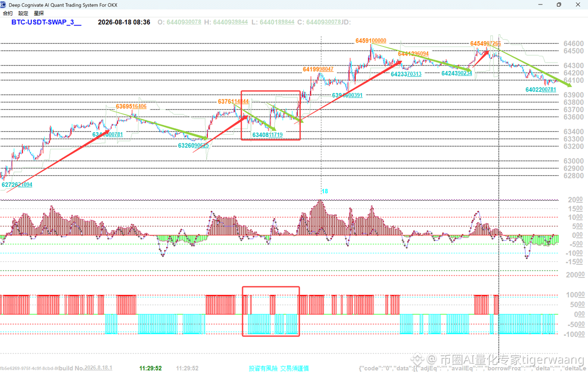Click the low label 6340811719
The width and height of the screenshot is (588, 372).
[267, 135]
